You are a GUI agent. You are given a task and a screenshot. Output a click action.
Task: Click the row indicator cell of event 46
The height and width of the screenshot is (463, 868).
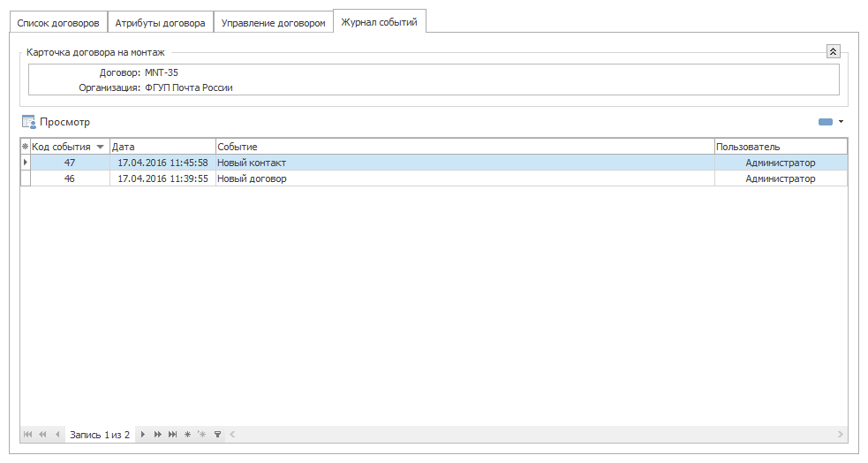coord(25,178)
